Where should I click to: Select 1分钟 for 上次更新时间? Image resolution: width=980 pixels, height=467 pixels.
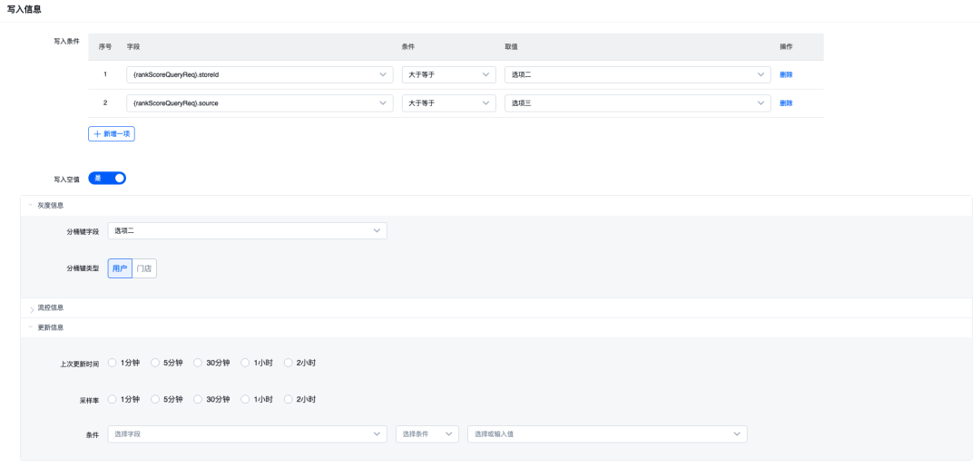click(123, 363)
